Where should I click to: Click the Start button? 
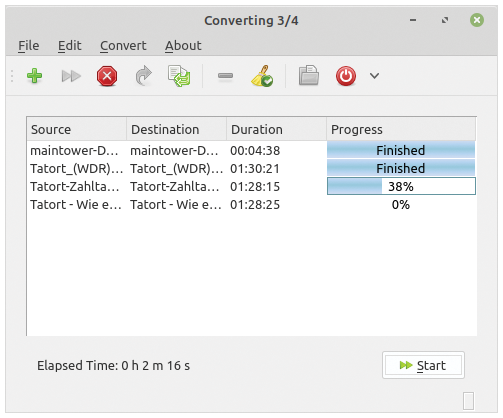[423, 365]
